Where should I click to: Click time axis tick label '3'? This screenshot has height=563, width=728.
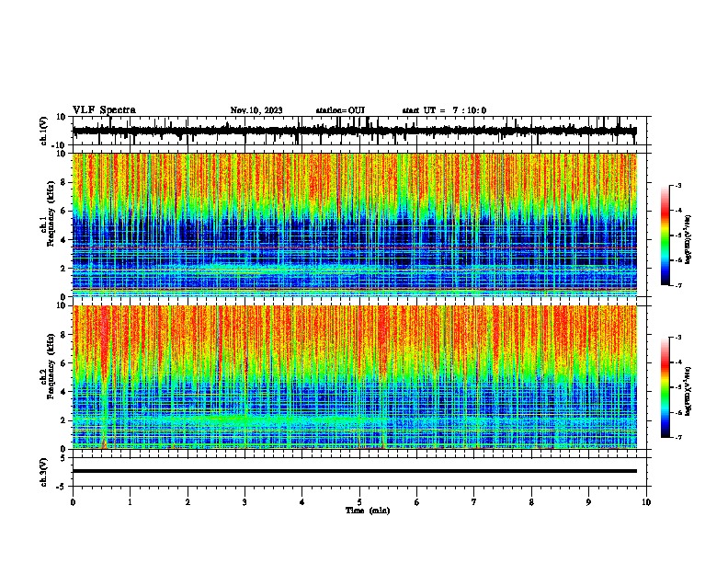pos(245,502)
